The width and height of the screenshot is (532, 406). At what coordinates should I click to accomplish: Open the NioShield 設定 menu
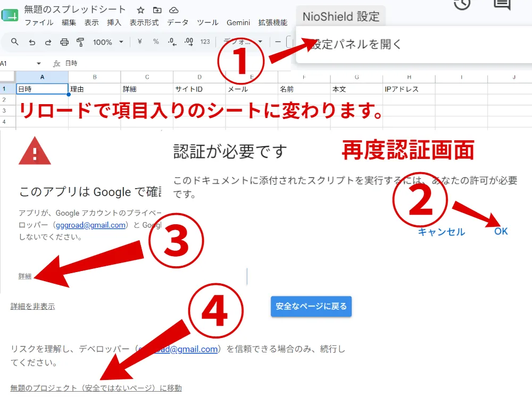pos(341,16)
